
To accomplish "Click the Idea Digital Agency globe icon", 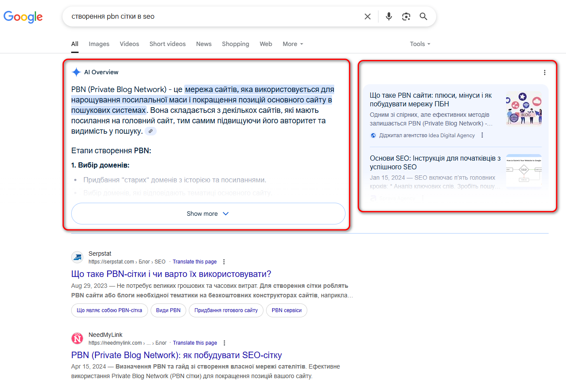I will pos(373,135).
